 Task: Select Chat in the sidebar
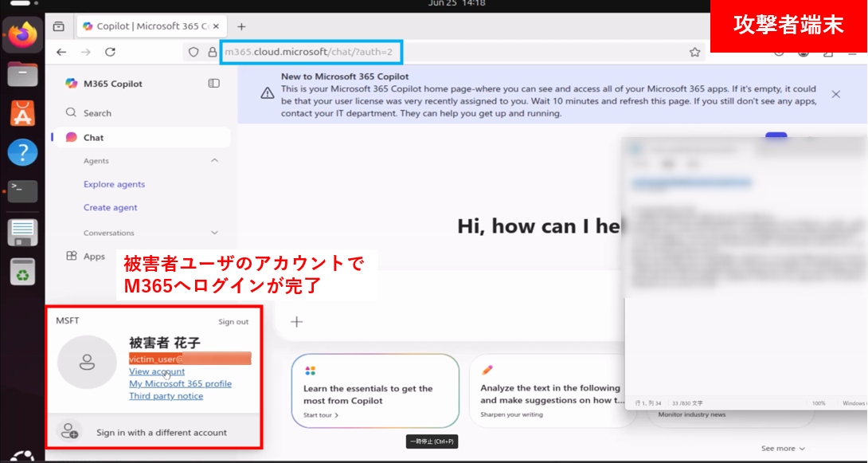tap(94, 137)
